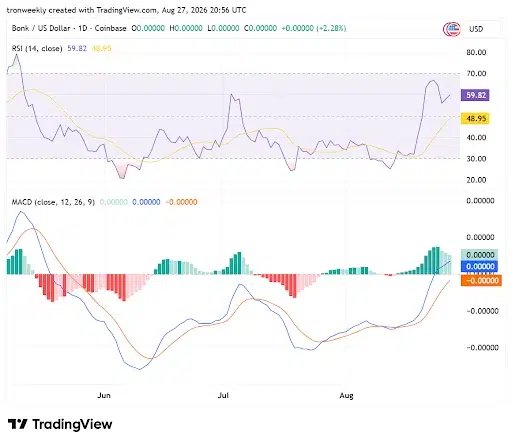This screenshot has width=512, height=444.
Task: Click the MACD legend teal histogram value
Action: click(114, 202)
